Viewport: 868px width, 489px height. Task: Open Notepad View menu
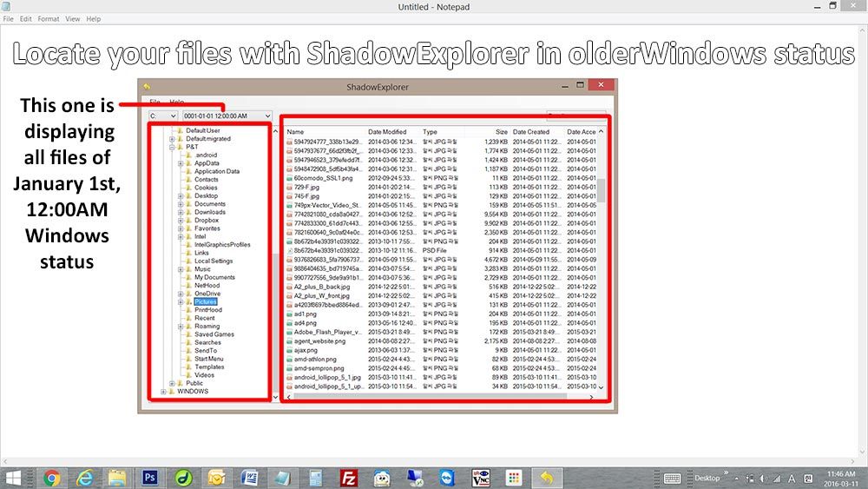(73, 19)
